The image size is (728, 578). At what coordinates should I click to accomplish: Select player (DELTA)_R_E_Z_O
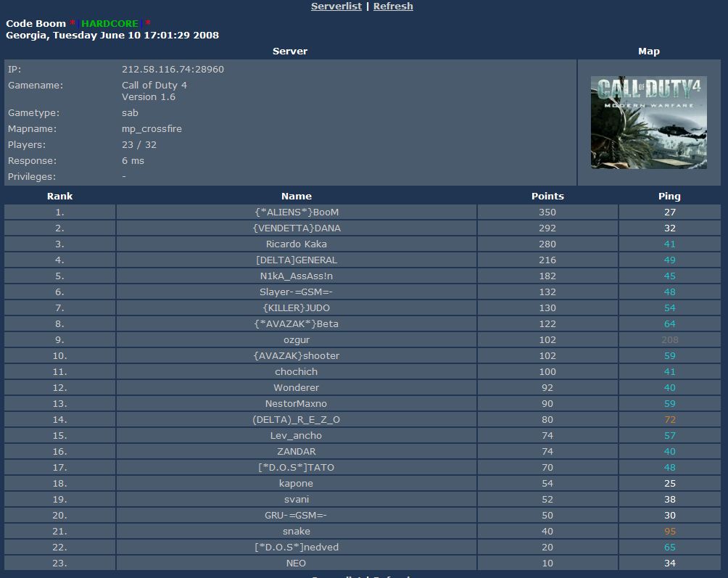point(297,420)
